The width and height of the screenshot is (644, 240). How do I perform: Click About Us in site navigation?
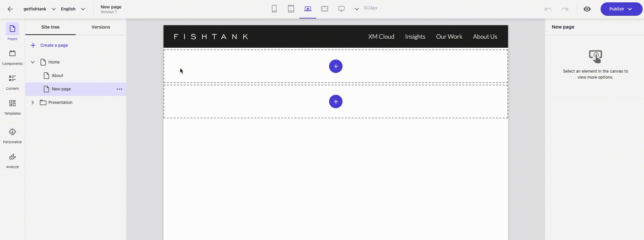pos(485,37)
